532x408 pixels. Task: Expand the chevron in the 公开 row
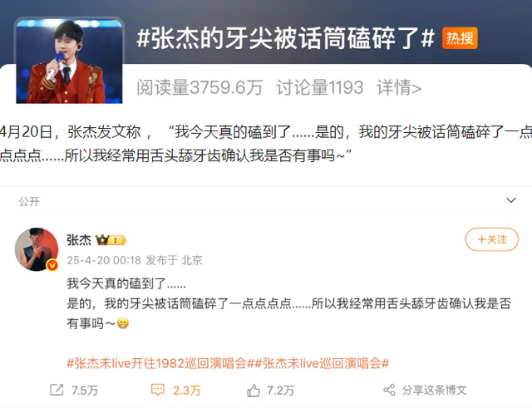pyautogui.click(x=511, y=200)
